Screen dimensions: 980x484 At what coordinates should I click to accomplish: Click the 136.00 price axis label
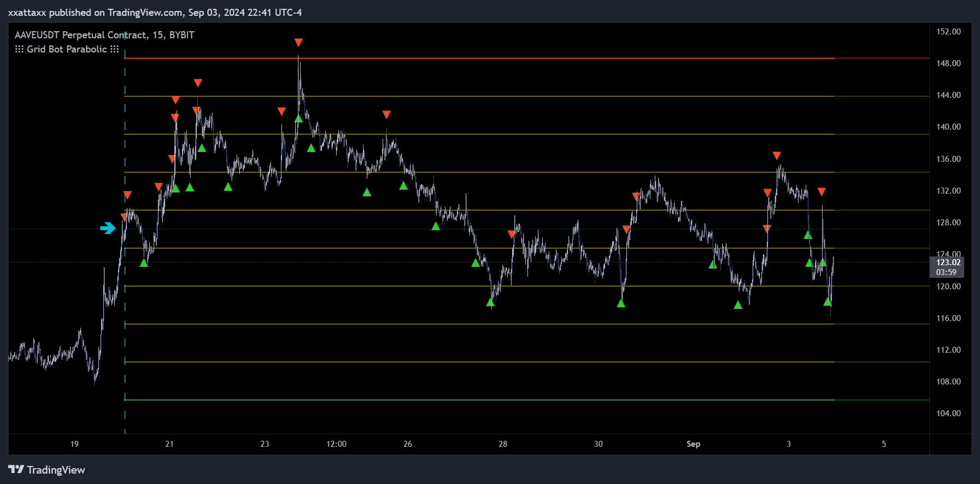[x=948, y=159]
